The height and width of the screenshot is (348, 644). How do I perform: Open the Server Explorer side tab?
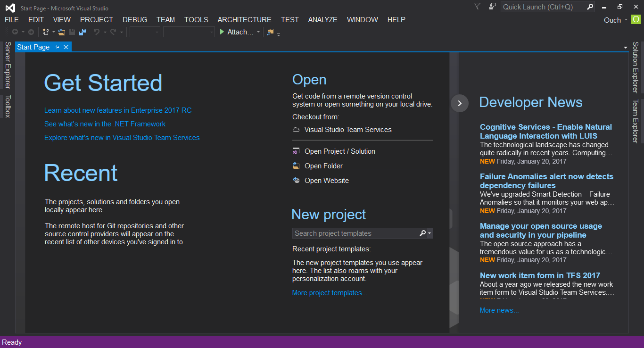8,65
